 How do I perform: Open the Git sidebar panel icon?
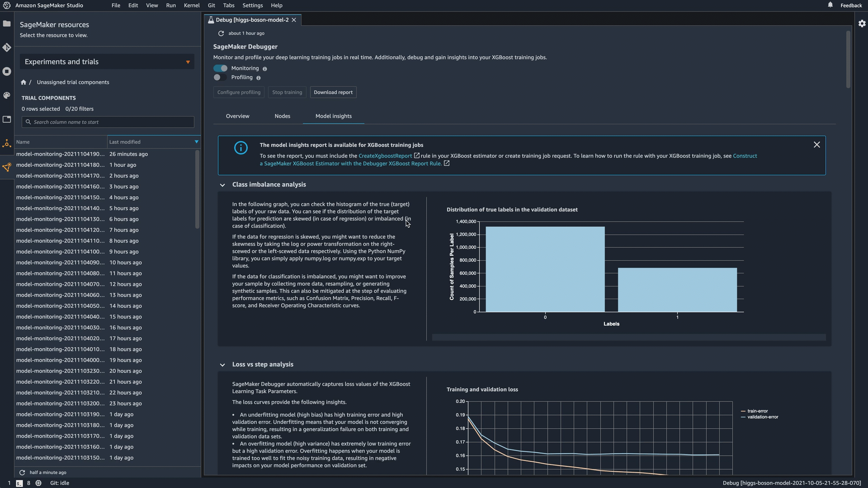tap(7, 47)
